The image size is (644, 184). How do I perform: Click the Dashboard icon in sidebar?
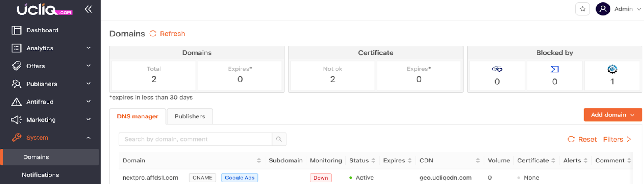pyautogui.click(x=16, y=30)
